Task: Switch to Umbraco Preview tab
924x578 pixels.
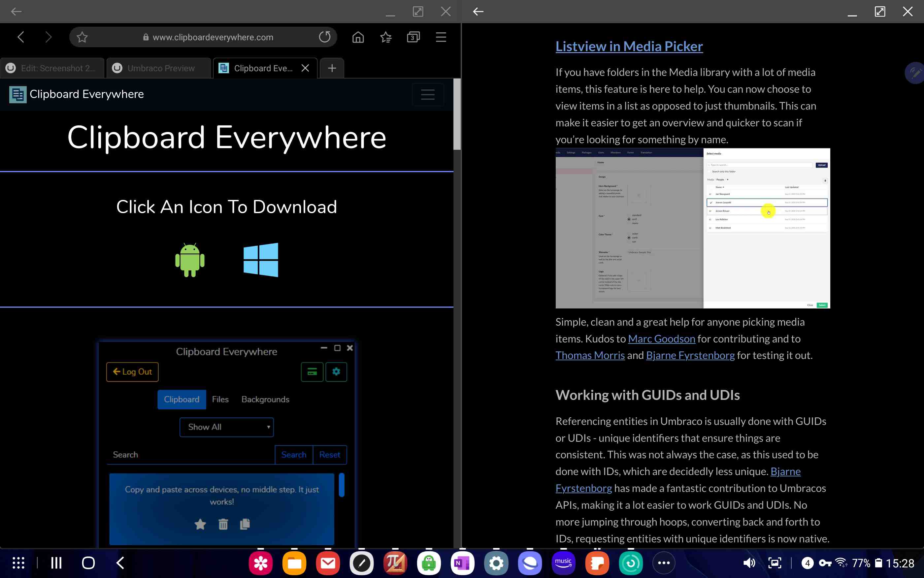Action: coord(159,68)
